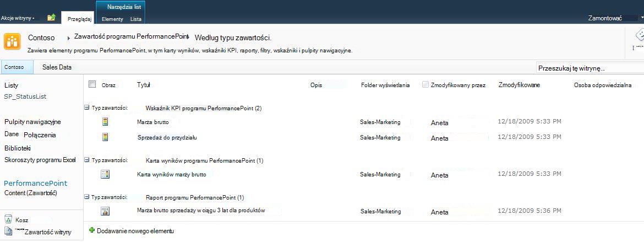Click Aneta in the Sprzedaż do przydziału row
The width and height of the screenshot is (644, 242).
pos(439,138)
